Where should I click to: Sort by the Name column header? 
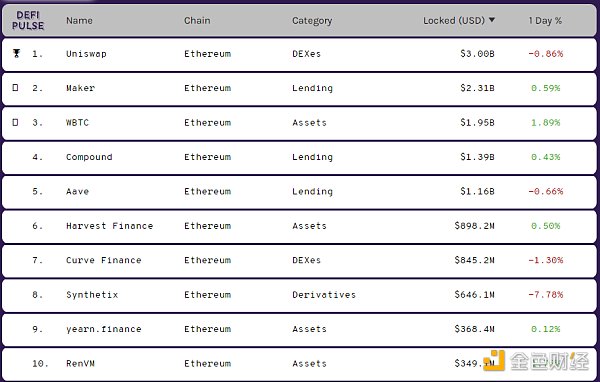coord(79,20)
